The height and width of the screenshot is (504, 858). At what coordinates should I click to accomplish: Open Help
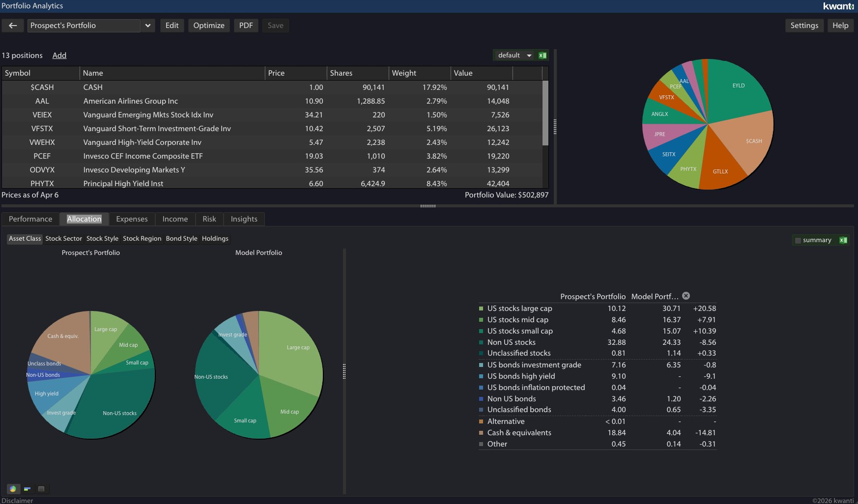(840, 26)
